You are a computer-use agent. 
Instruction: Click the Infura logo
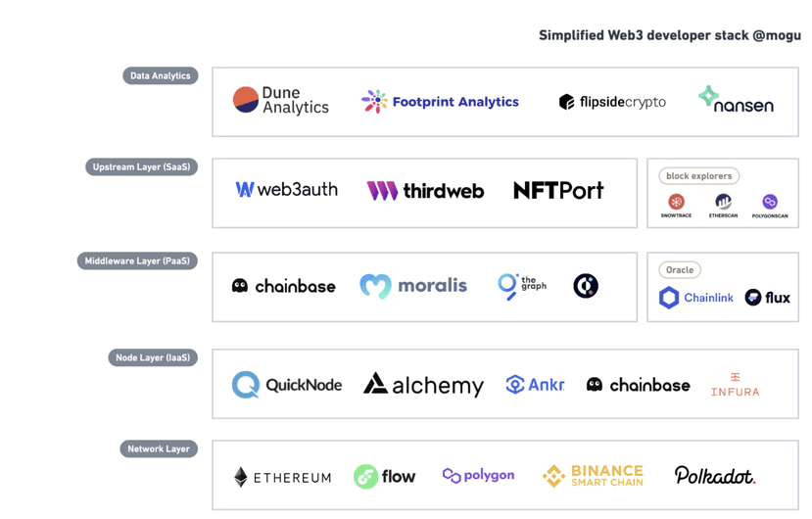point(735,385)
